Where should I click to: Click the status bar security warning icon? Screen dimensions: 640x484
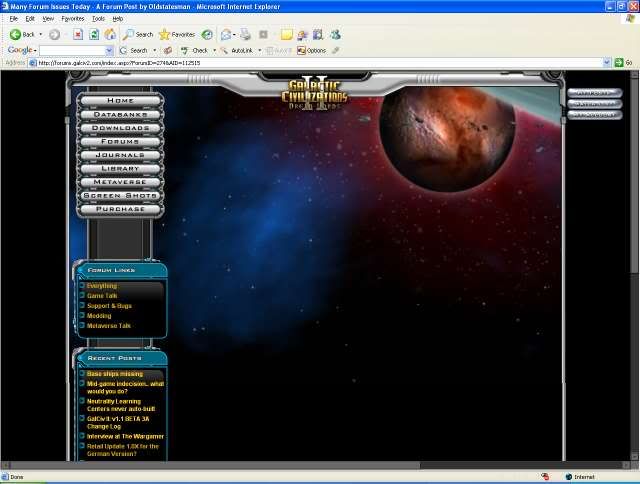[x=545, y=477]
